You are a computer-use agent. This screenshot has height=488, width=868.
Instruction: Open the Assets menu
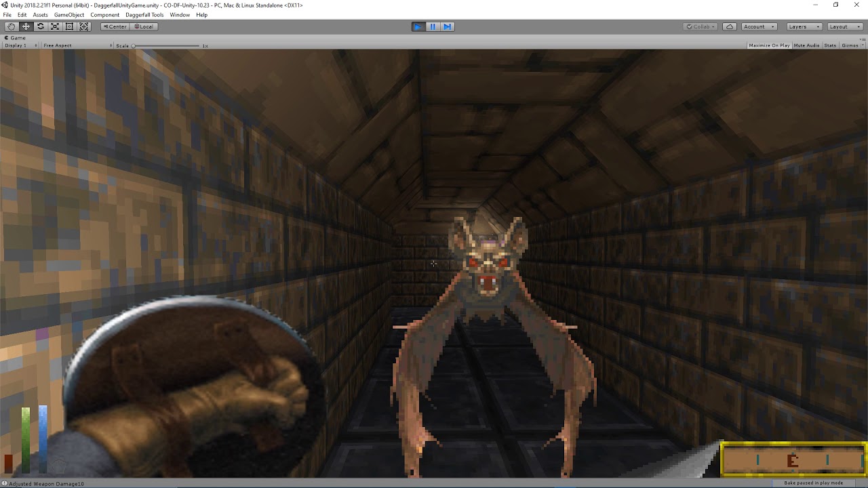pos(41,15)
